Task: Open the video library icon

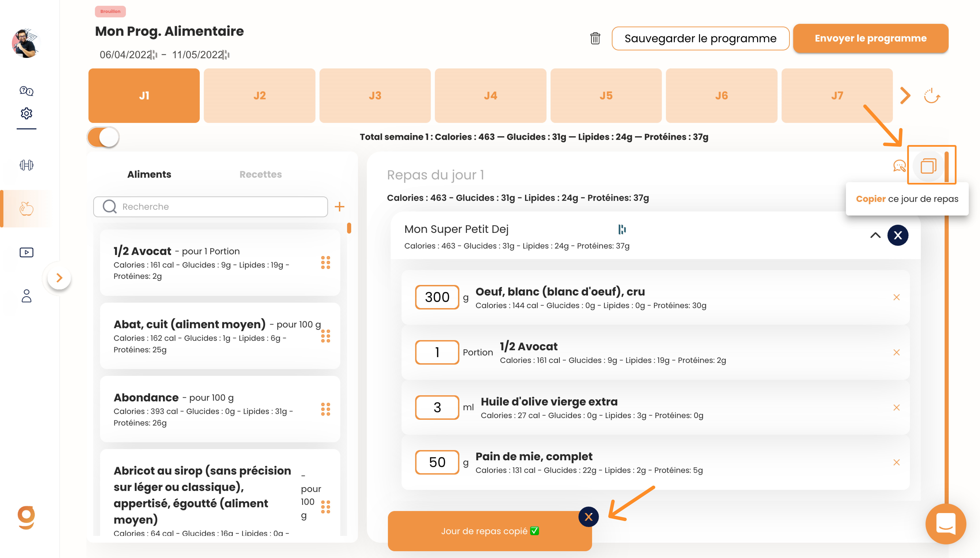Action: [x=26, y=252]
